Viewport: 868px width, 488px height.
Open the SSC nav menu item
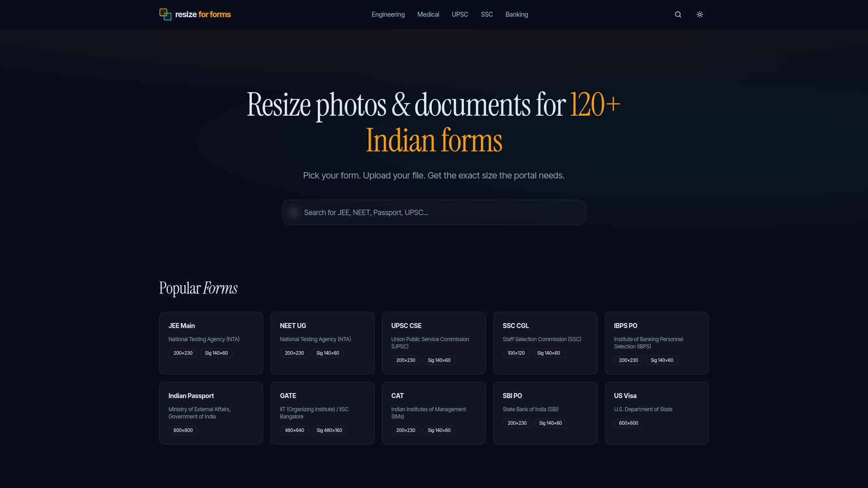(x=487, y=14)
